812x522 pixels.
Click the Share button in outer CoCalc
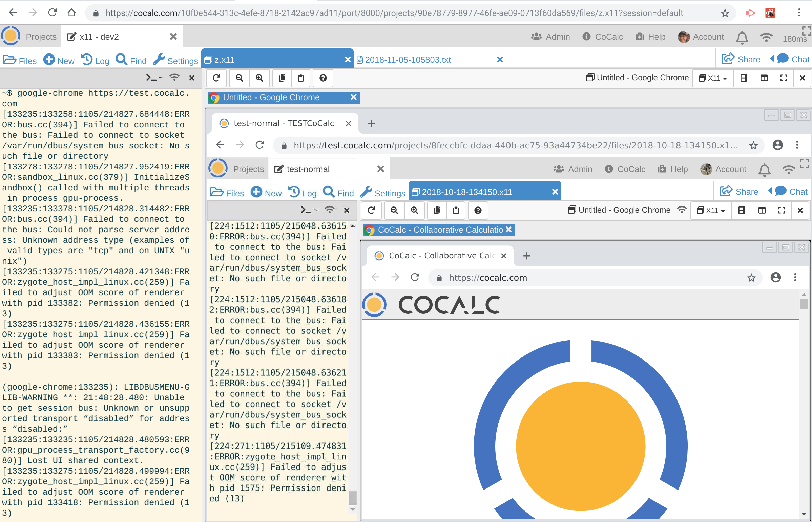(741, 60)
